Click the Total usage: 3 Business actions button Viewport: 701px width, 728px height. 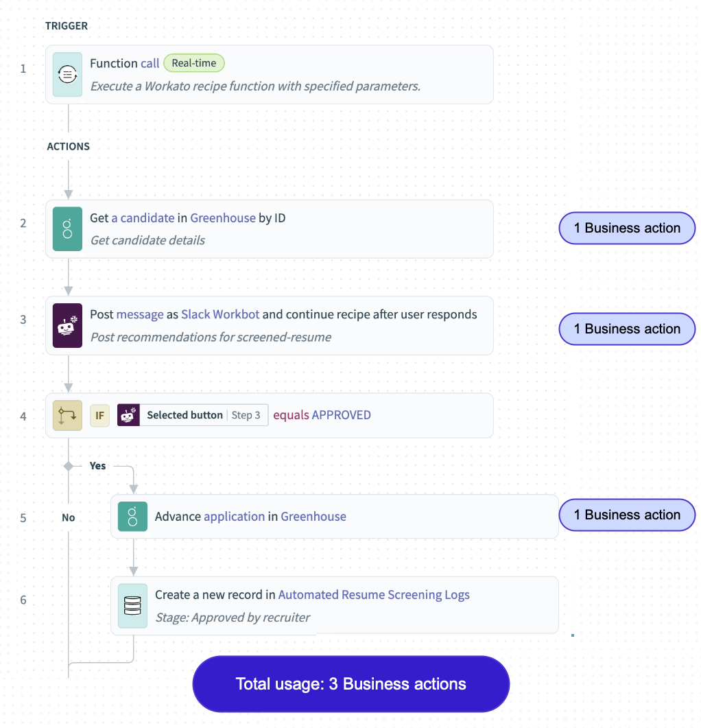point(350,684)
